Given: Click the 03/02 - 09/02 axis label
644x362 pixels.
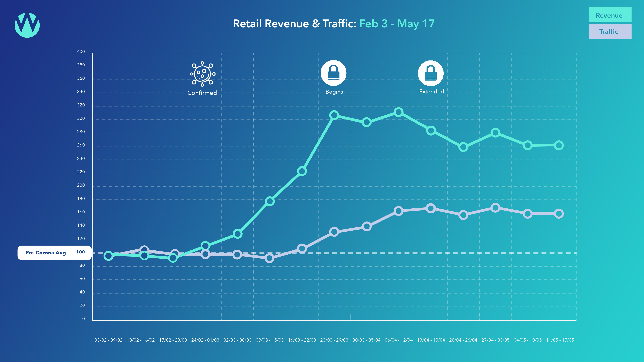Looking at the screenshot, I should [x=108, y=340].
